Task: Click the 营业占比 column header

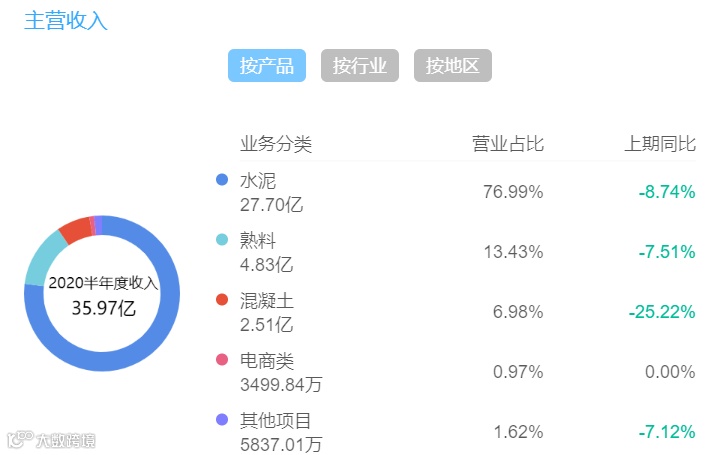Action: coord(507,144)
